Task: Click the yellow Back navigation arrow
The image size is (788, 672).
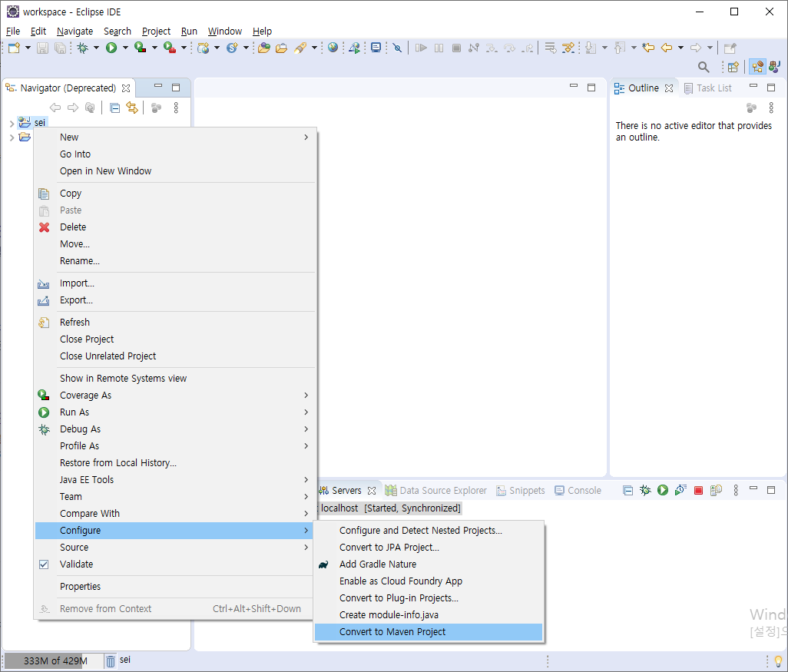Action: pos(667,48)
